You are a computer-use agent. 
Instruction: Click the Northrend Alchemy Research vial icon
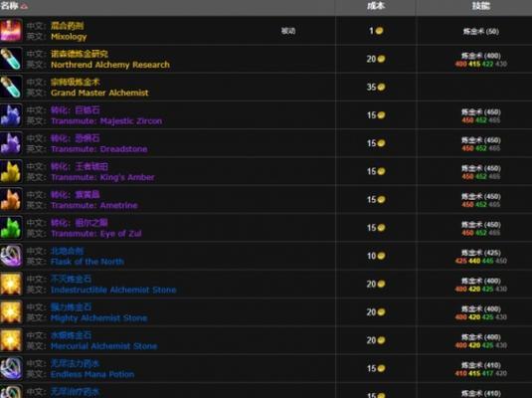[x=11, y=59]
